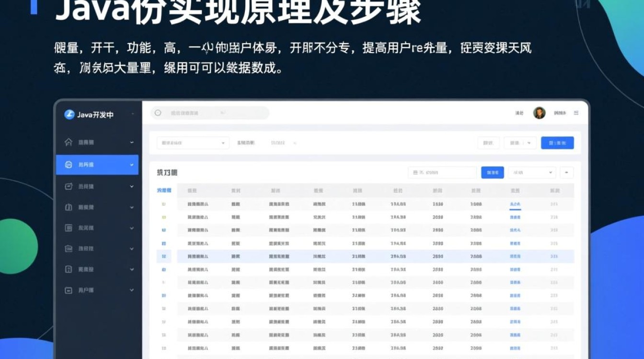This screenshot has width=644, height=359.
Task: Click the round Java logo icon in the sidebar header
Action: tap(69, 113)
